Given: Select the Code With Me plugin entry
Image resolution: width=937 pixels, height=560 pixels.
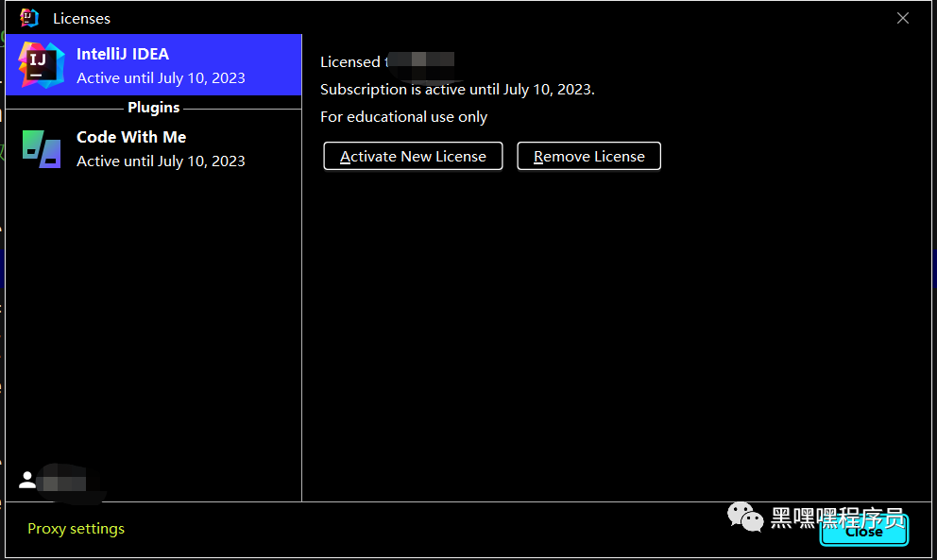Looking at the screenshot, I should 154,148.
